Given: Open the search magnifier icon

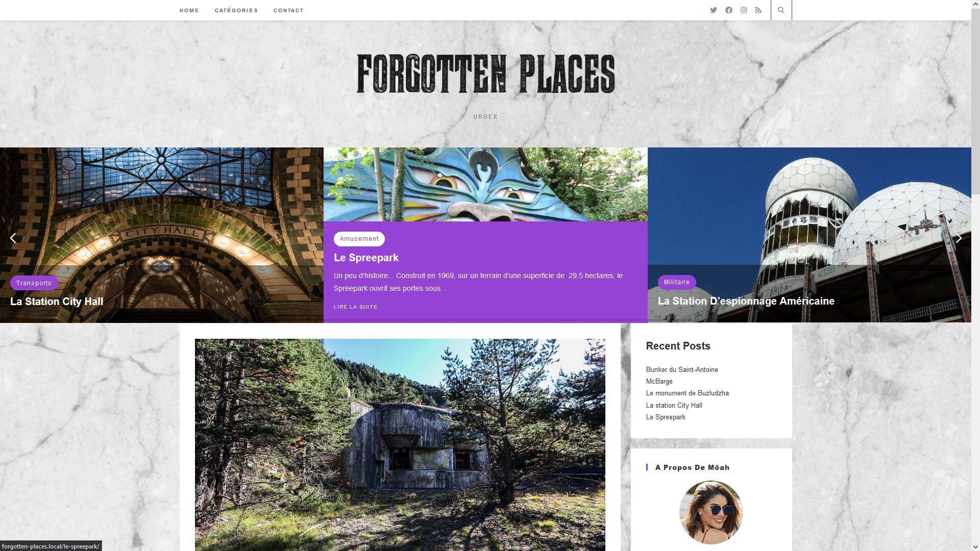Looking at the screenshot, I should (x=781, y=10).
